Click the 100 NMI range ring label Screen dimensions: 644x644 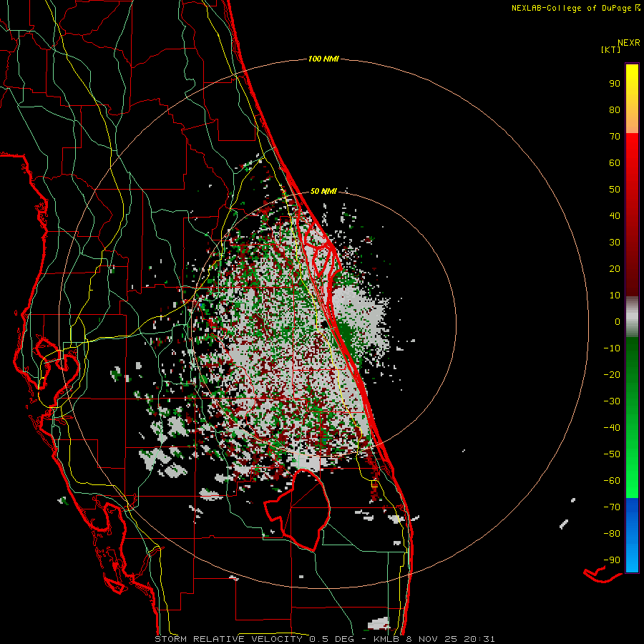[323, 59]
